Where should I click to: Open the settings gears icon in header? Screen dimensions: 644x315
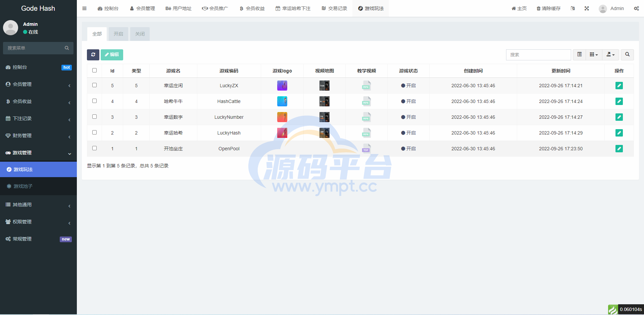pyautogui.click(x=636, y=8)
